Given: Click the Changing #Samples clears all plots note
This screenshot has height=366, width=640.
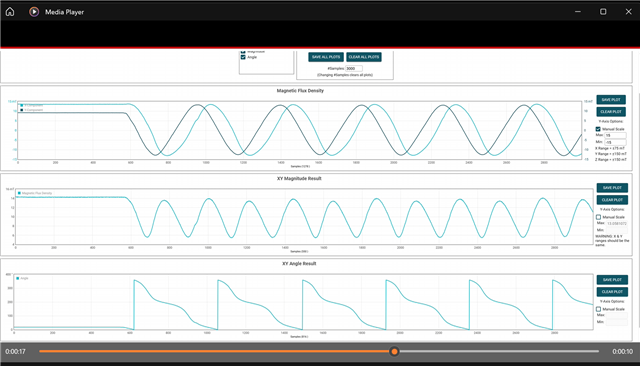Looking at the screenshot, I should click(x=345, y=75).
